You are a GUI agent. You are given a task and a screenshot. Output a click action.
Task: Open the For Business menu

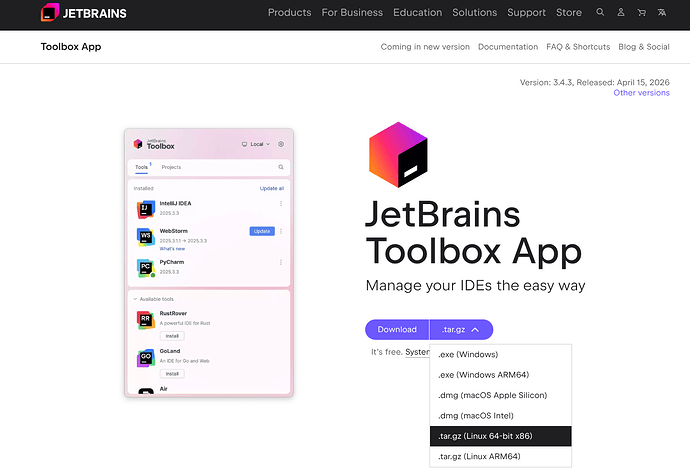coord(352,12)
